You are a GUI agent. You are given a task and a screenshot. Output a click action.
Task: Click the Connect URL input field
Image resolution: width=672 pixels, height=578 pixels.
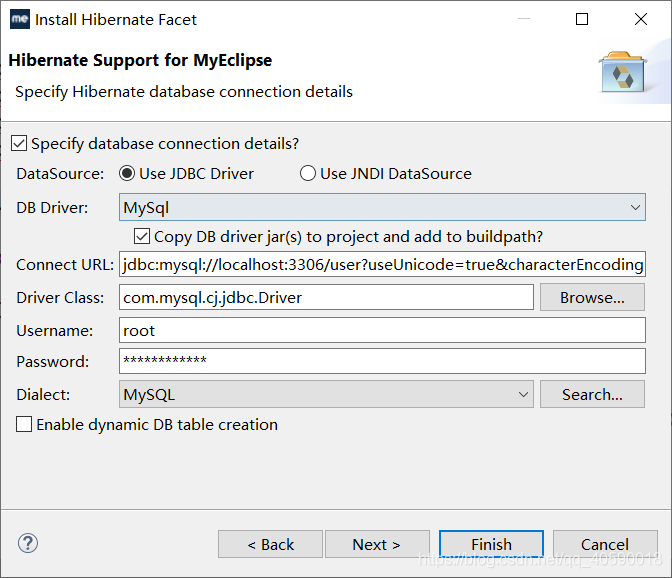tap(382, 264)
